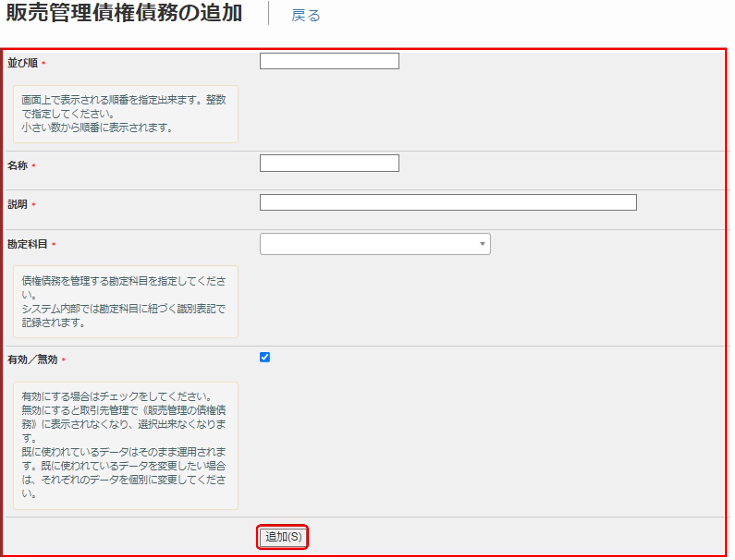
Task: Toggle the 有効／無効 checkbox
Action: click(265, 357)
